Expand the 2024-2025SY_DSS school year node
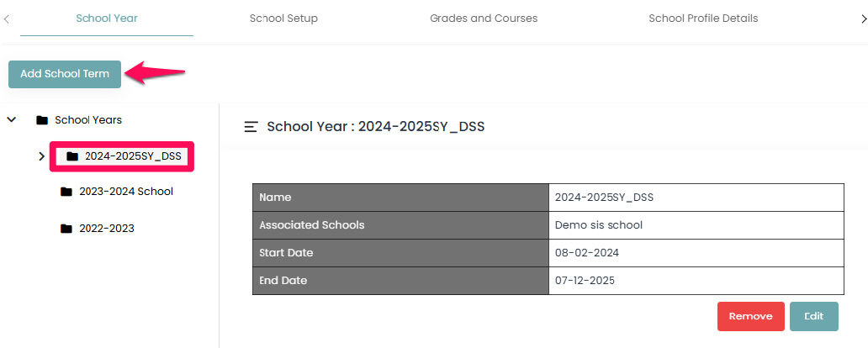This screenshot has height=348, width=868. tap(41, 156)
